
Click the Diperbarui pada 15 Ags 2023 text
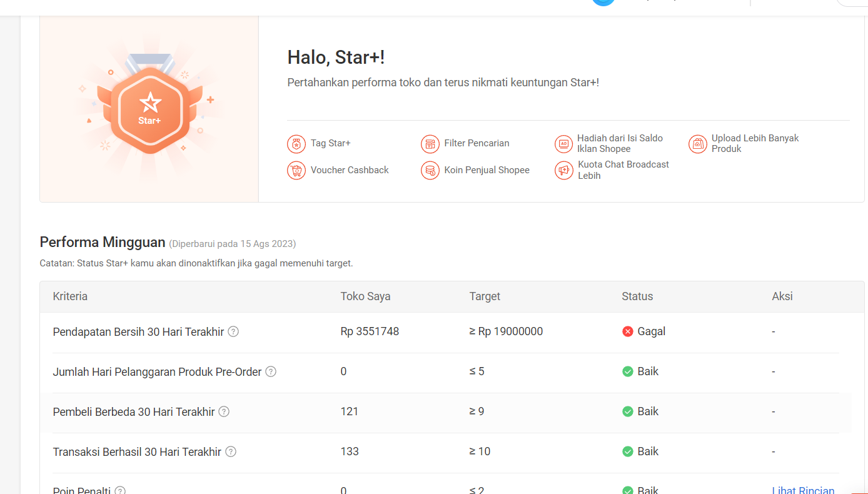pos(233,244)
